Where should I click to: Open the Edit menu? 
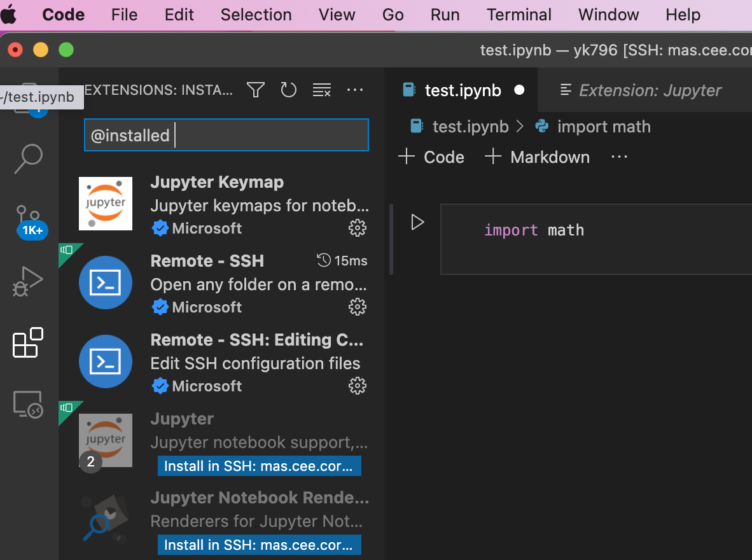(179, 15)
